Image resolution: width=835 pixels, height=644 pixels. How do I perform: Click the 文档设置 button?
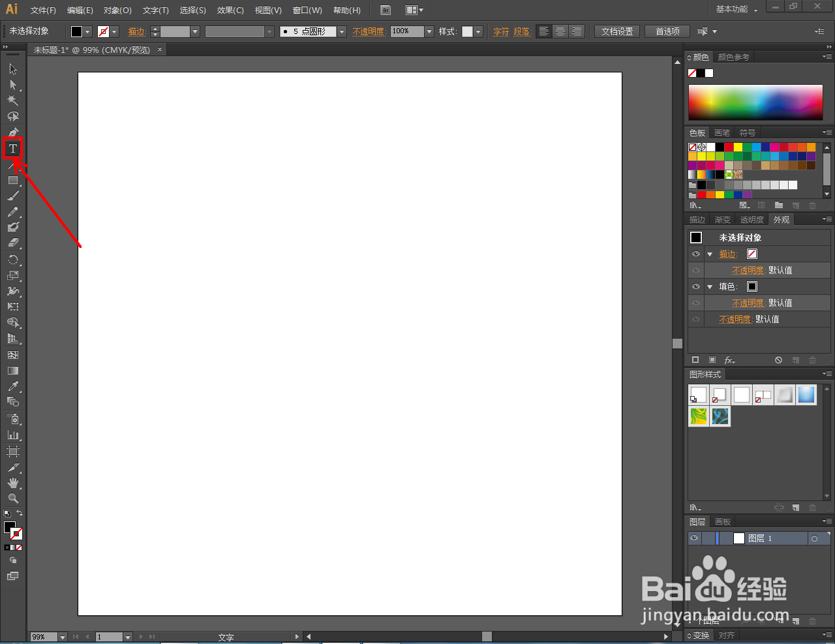(617, 31)
